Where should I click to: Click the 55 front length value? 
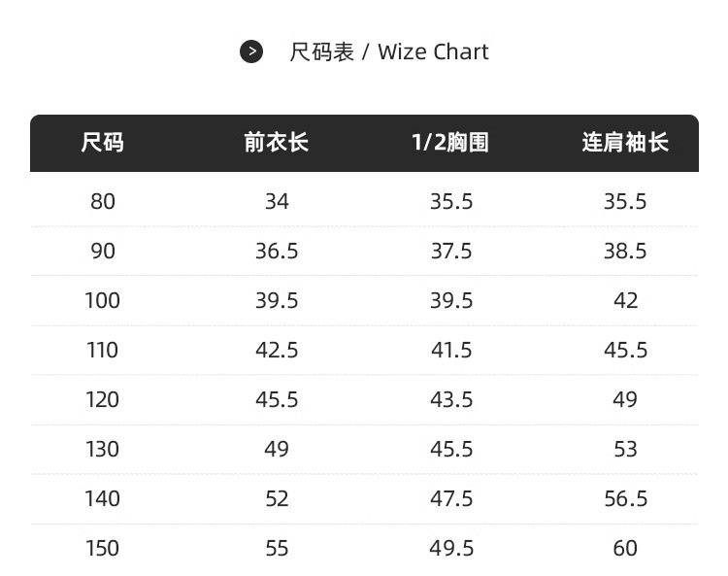(277, 548)
